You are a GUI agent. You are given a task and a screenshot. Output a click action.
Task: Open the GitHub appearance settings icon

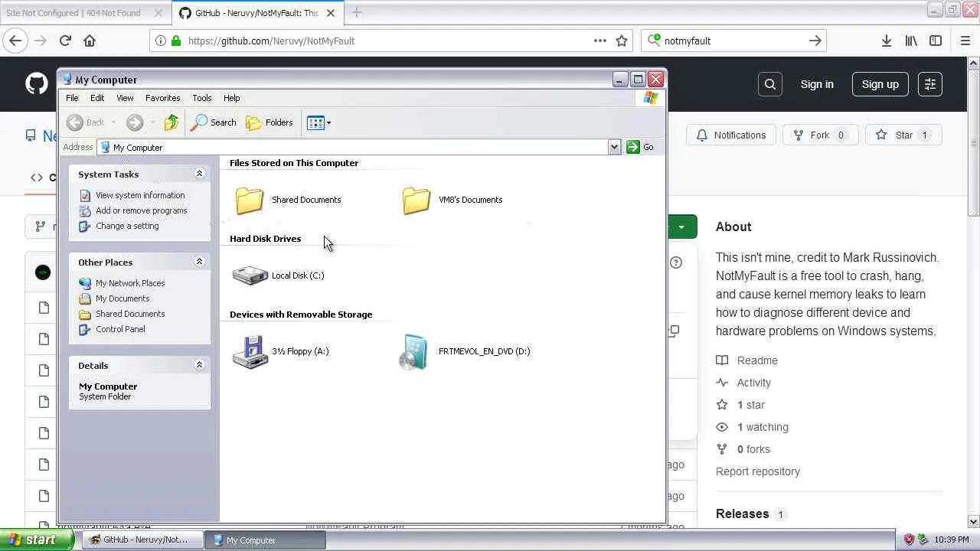click(x=930, y=84)
